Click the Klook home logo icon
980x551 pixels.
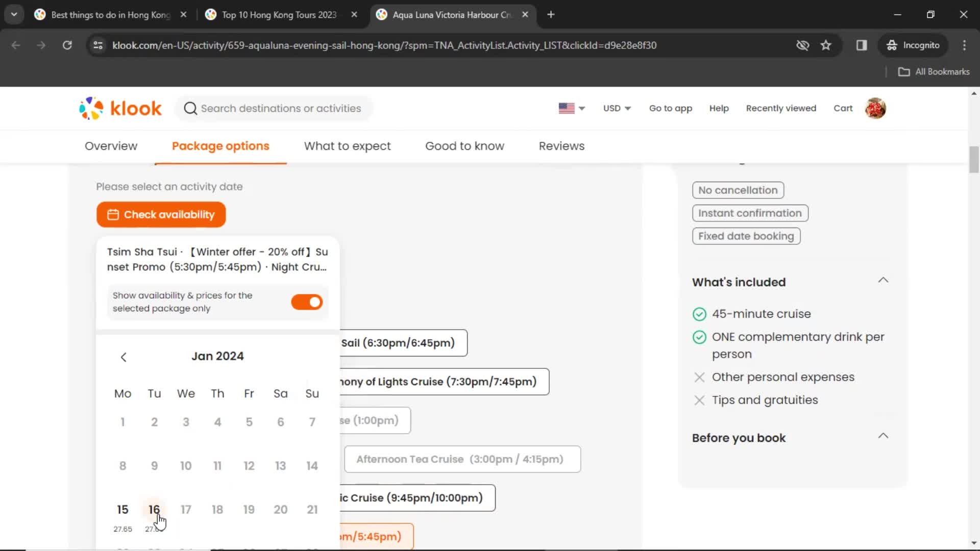tap(120, 108)
